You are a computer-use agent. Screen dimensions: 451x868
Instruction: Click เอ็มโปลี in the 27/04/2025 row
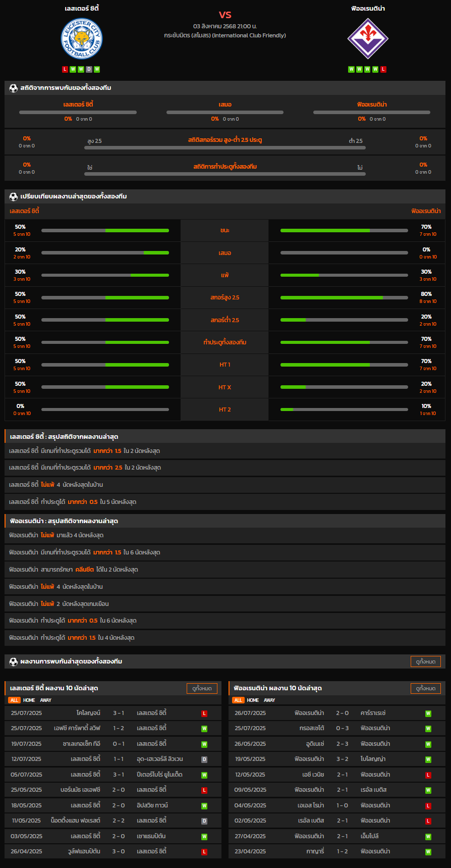[370, 837]
